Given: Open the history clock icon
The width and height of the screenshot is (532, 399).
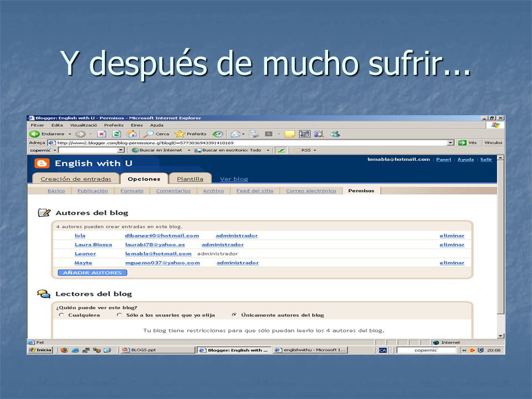Looking at the screenshot, I should pos(218,134).
